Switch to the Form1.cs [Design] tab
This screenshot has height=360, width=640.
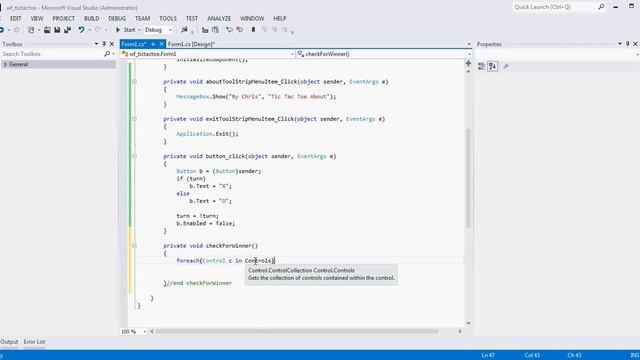click(x=191, y=44)
